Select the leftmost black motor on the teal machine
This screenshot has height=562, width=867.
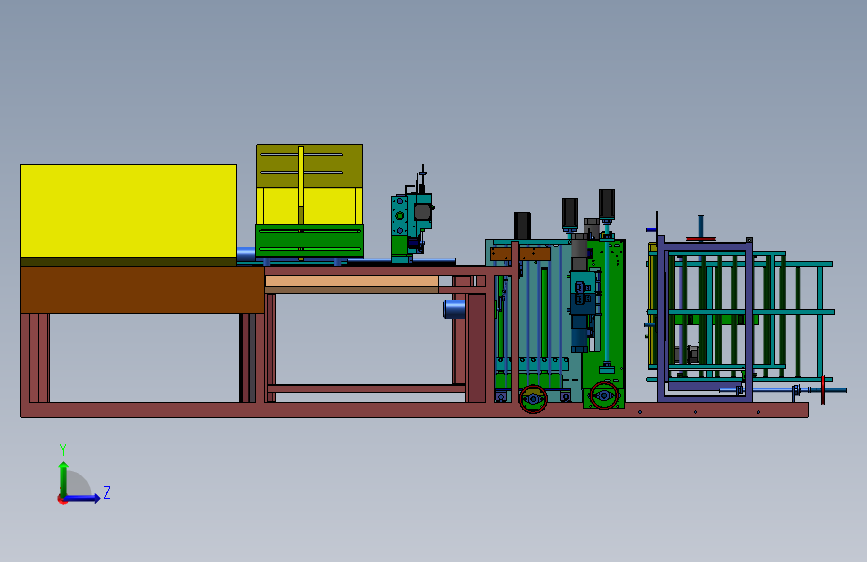pos(523,226)
